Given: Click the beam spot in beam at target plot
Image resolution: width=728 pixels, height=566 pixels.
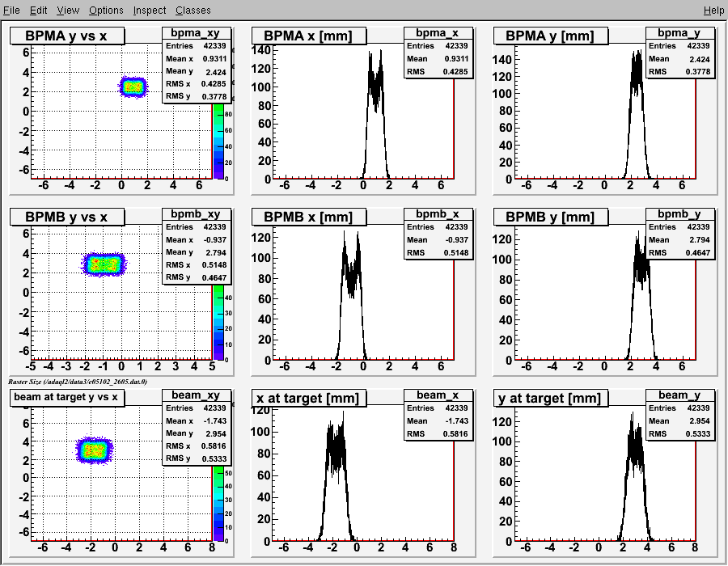Looking at the screenshot, I should [95, 450].
